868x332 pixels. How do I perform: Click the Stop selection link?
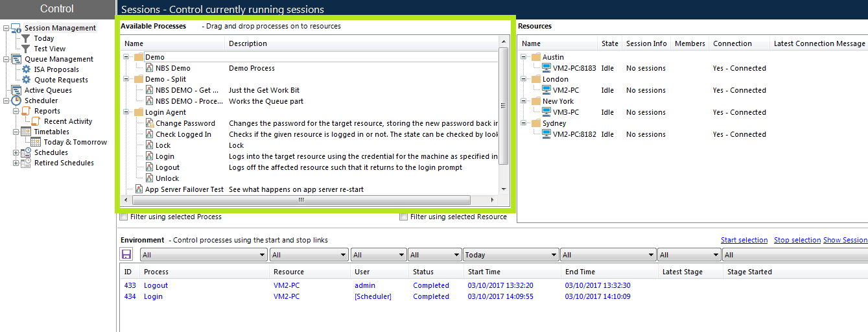click(x=797, y=240)
